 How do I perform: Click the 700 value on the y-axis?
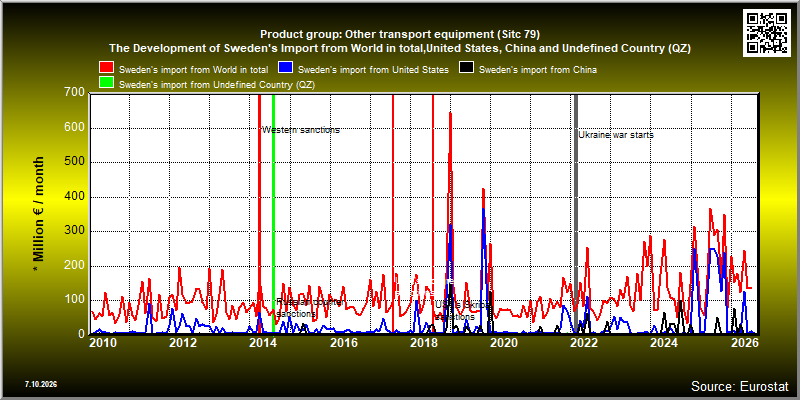click(x=74, y=93)
